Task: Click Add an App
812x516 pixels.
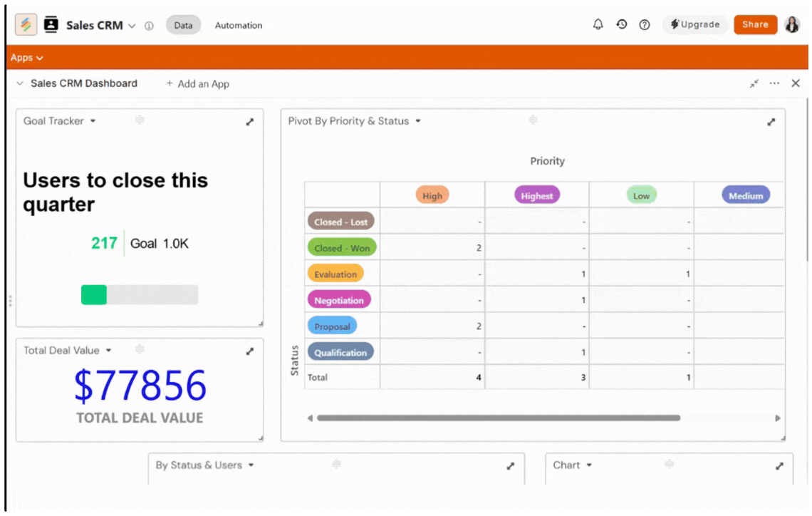Action: pyautogui.click(x=197, y=83)
